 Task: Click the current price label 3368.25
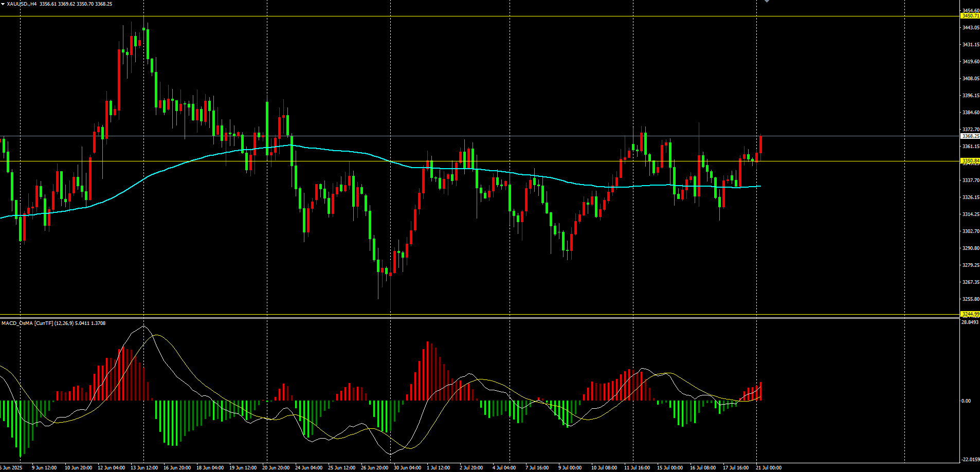(x=970, y=136)
